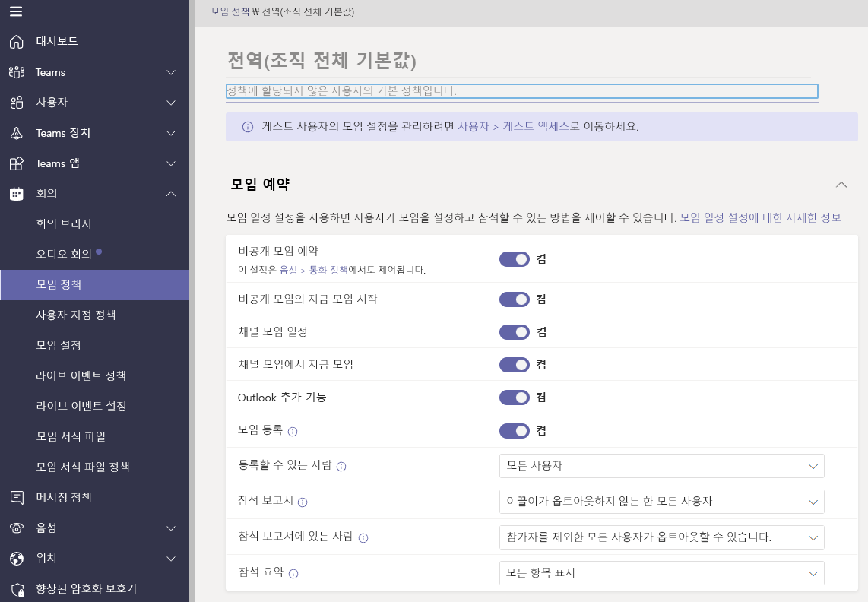Image resolution: width=868 pixels, height=602 pixels.
Task: Click the 메시징 정책 chat icon
Action: [17, 497]
